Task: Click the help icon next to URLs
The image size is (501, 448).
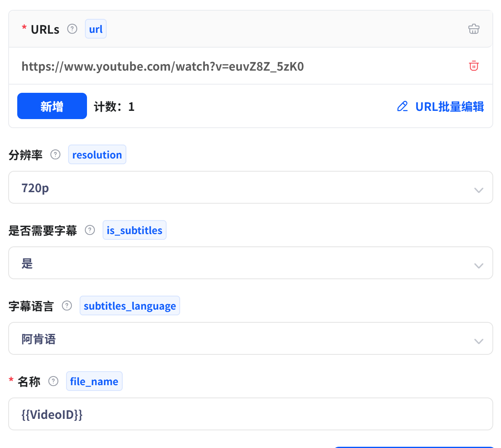Action: pos(72,29)
